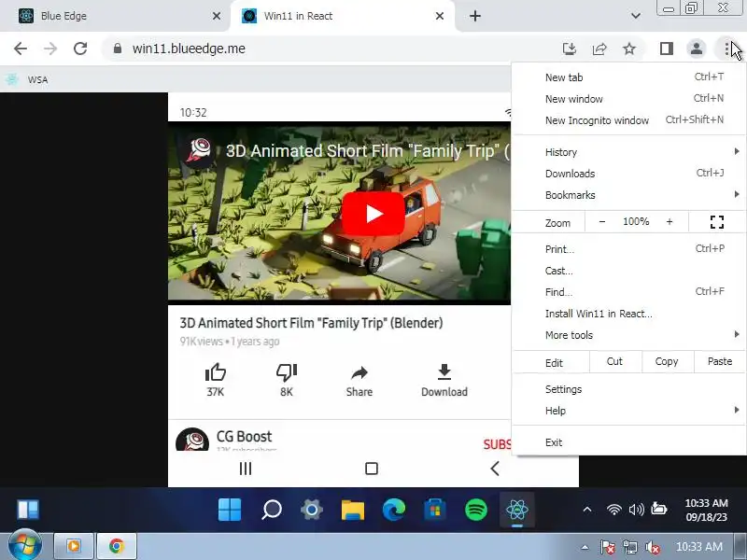The width and height of the screenshot is (747, 560).
Task: Close the Blue Edge tab
Action: coord(217,16)
